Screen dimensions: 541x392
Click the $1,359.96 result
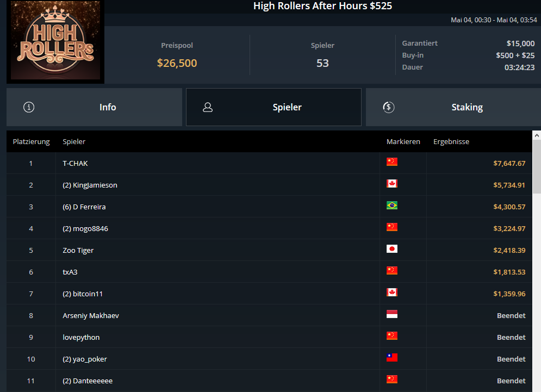pos(509,294)
